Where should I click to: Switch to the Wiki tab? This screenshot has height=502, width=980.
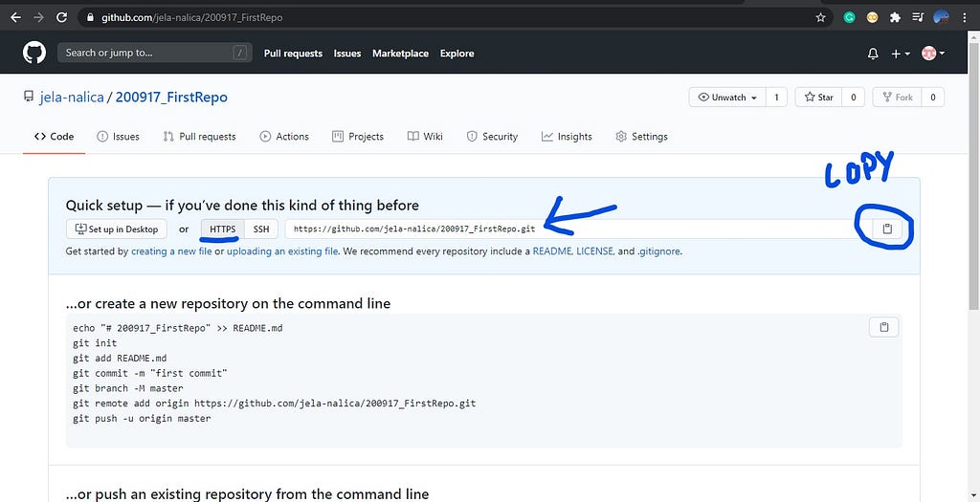point(425,137)
